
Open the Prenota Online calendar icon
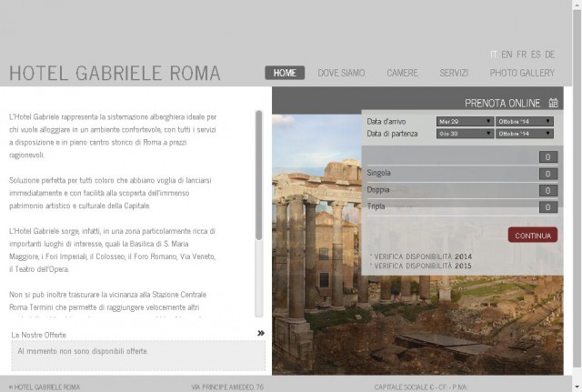tap(553, 103)
